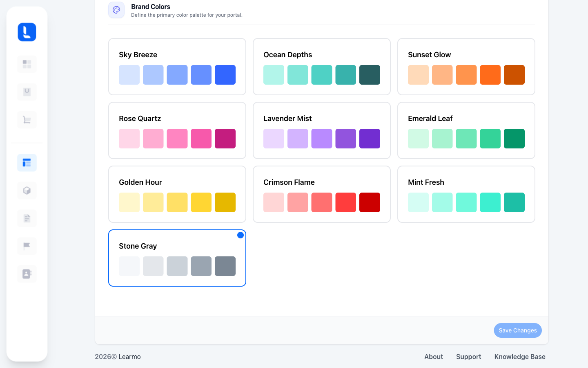Choose the Ocean Depths palette card
The image size is (588, 368).
322,67
